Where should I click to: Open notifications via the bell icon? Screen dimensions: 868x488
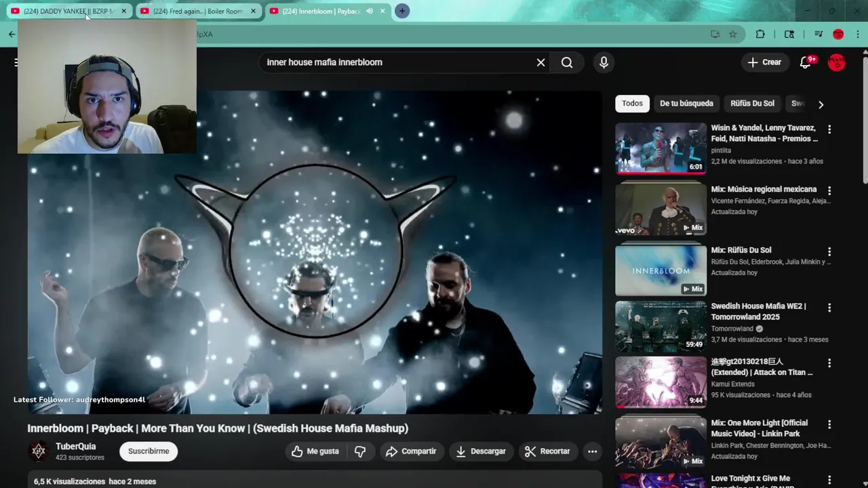click(x=806, y=62)
